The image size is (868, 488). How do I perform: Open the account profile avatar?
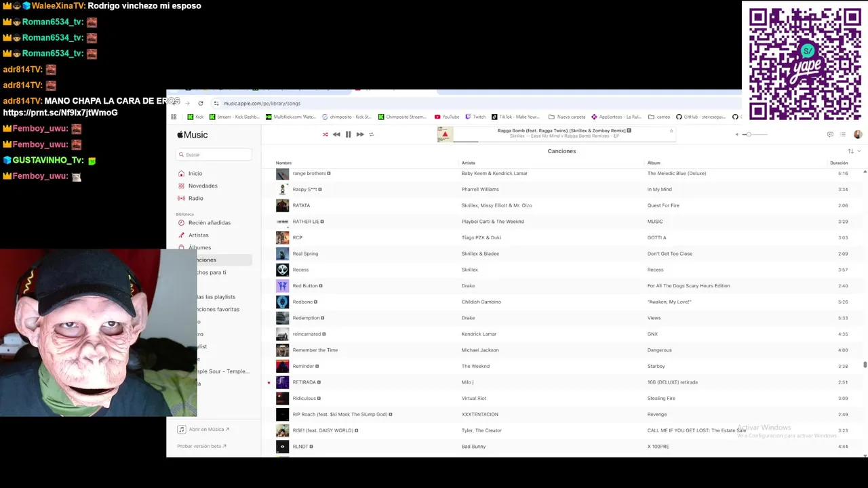[858, 134]
